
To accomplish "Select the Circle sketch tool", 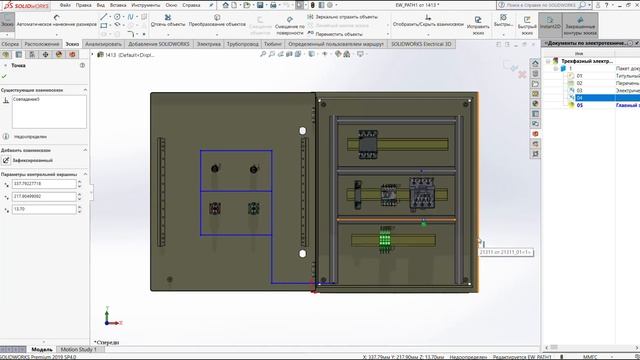I will click(117, 17).
